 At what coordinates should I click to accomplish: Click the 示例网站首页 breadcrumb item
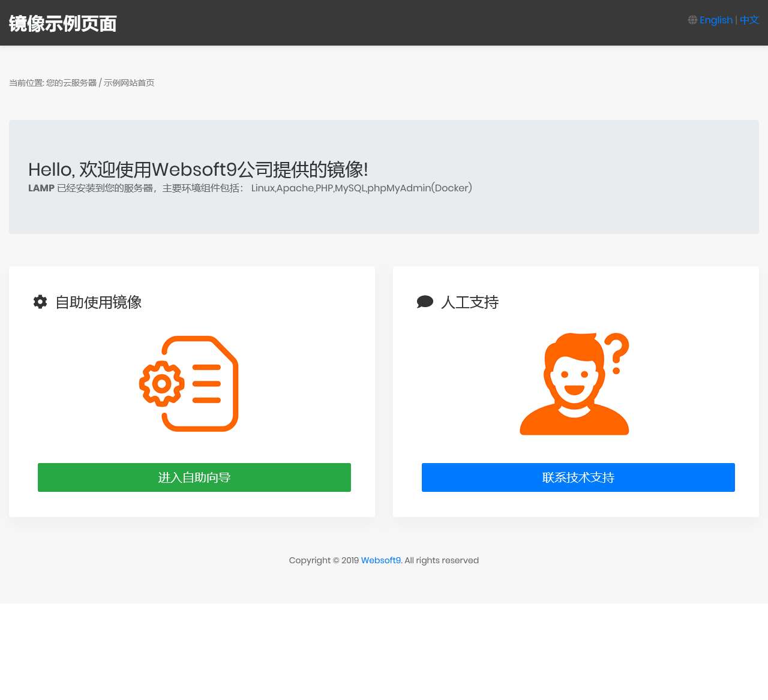click(x=129, y=83)
